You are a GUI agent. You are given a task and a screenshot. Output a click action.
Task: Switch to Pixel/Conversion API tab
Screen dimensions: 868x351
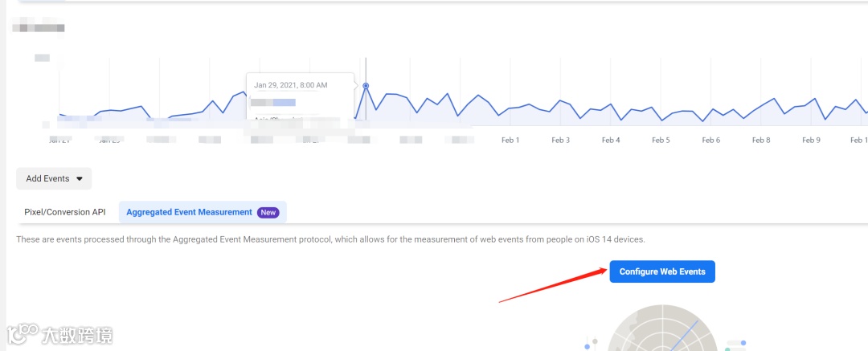65,212
